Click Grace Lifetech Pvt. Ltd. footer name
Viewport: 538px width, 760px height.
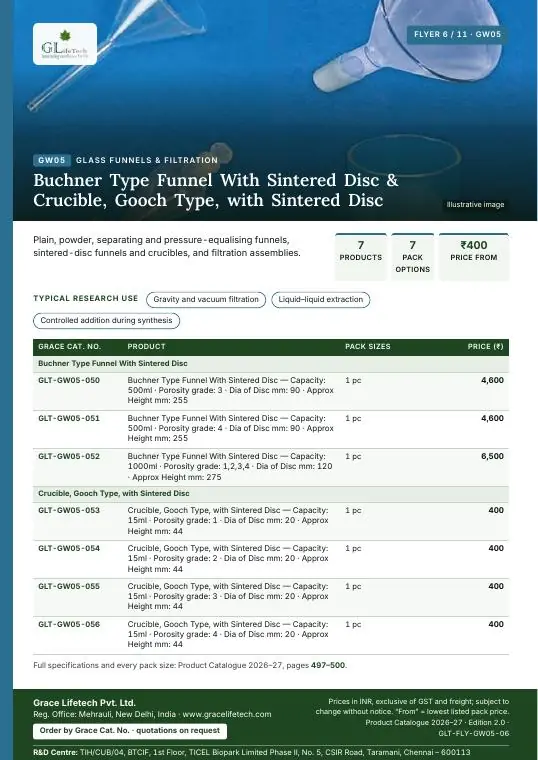(x=84, y=703)
